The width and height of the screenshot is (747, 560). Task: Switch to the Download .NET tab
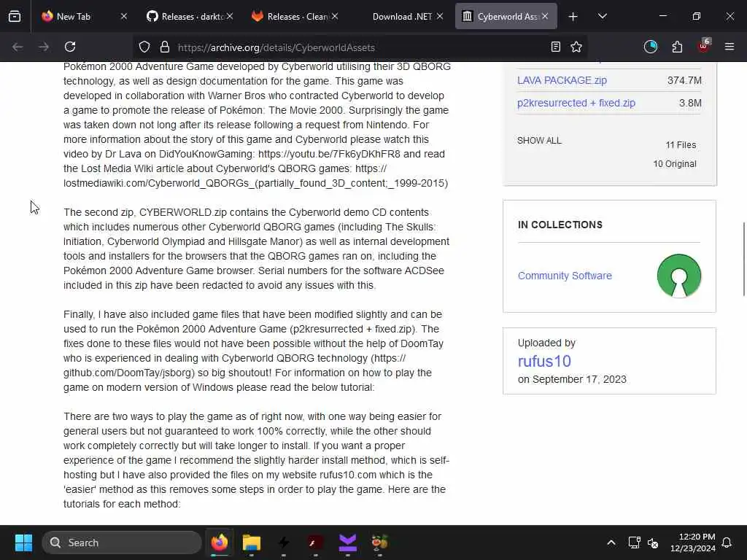tap(401, 16)
